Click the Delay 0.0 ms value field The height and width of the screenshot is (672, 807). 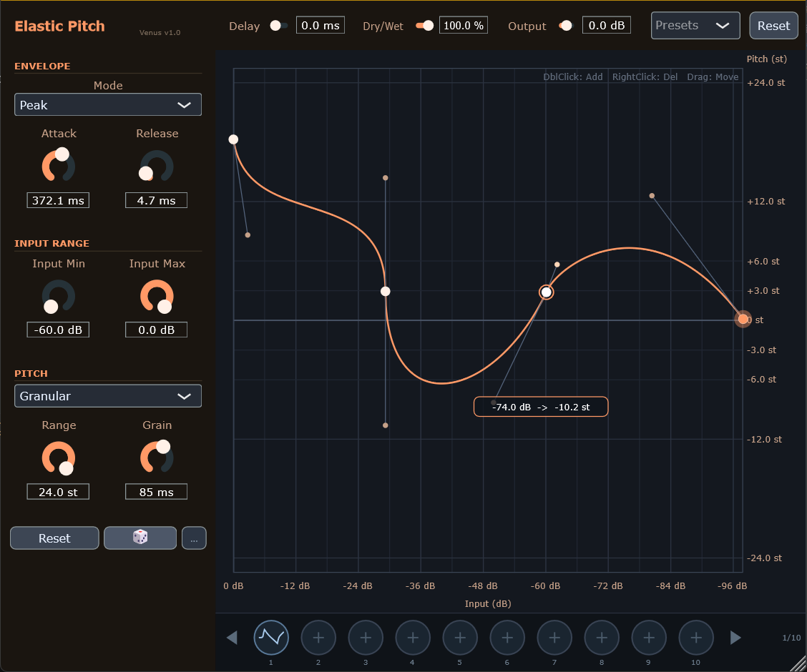[x=320, y=25]
